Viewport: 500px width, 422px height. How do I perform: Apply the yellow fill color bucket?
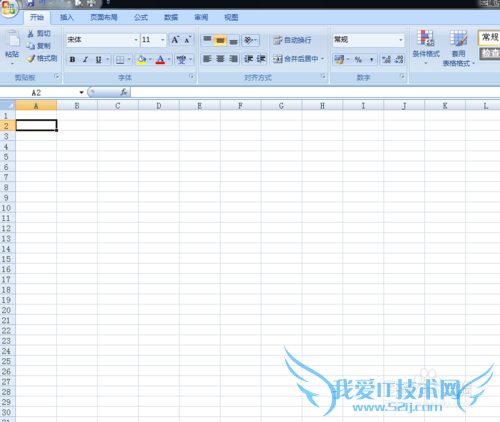[141, 60]
